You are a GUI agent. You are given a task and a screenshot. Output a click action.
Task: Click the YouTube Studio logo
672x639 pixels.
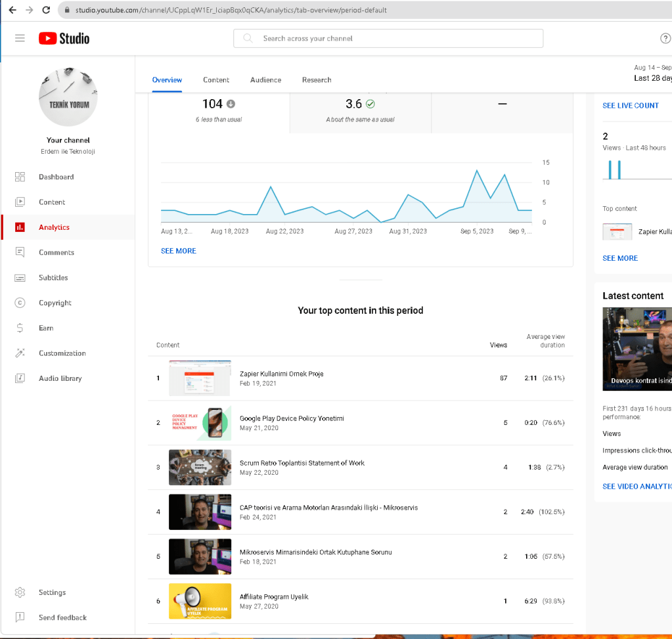[64, 39]
